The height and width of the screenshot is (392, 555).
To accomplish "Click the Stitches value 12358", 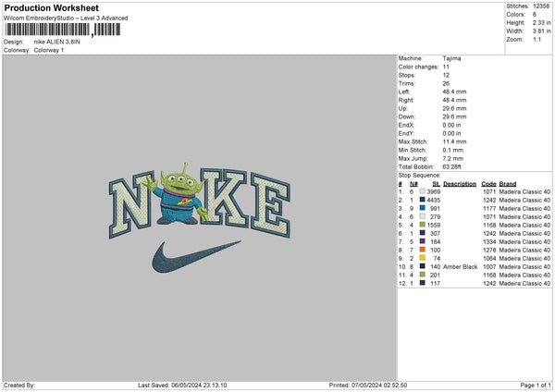I will tap(541, 6).
